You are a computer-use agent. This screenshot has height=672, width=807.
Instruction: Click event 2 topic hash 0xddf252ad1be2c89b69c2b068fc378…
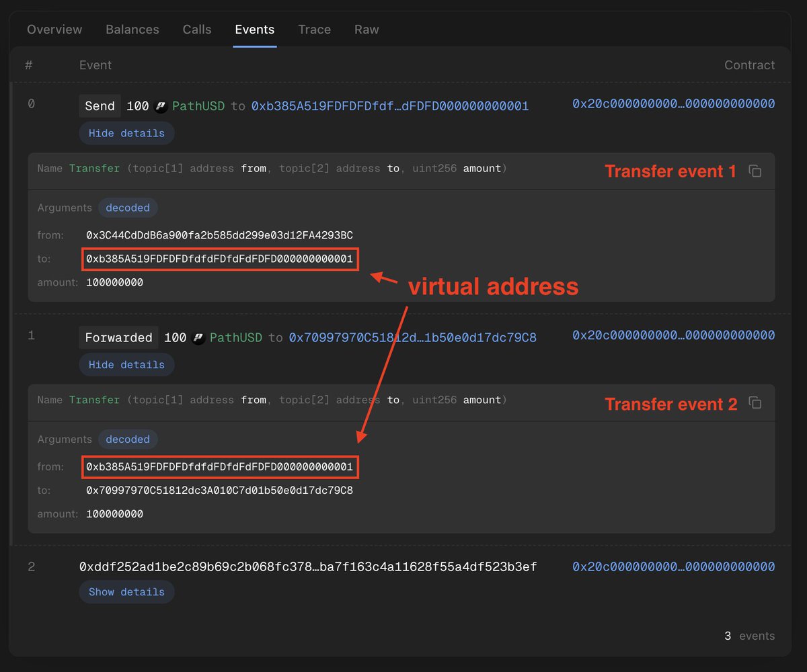click(x=308, y=567)
